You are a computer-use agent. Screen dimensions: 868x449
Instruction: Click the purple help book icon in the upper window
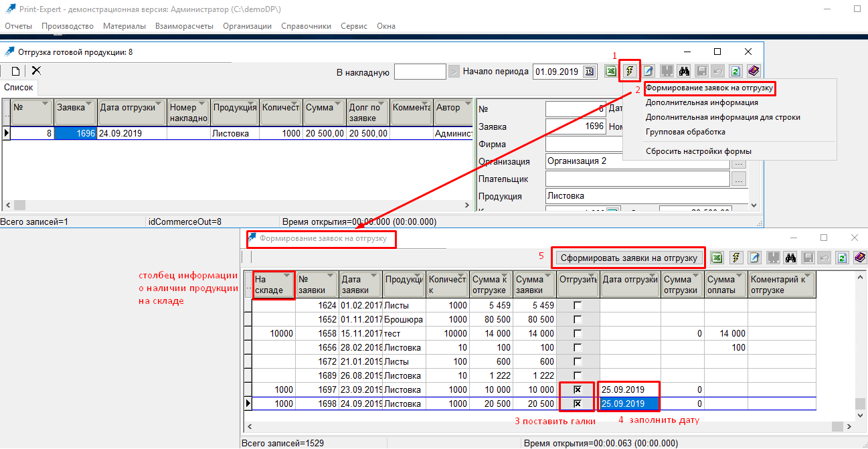753,71
